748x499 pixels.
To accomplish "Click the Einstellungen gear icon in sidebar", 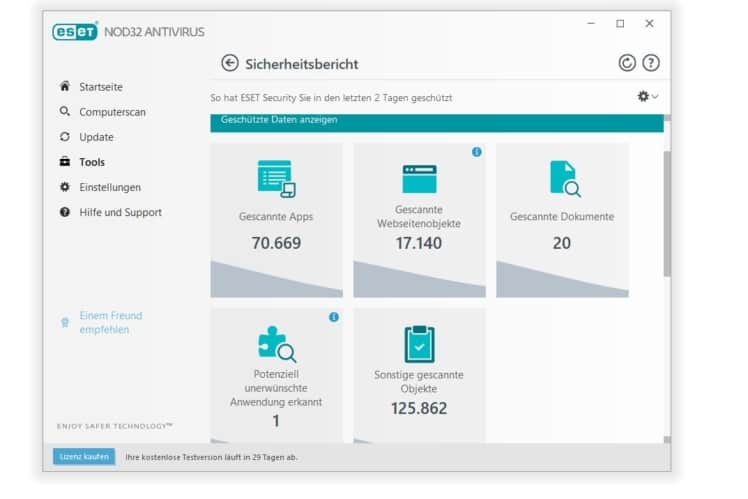I will [64, 187].
